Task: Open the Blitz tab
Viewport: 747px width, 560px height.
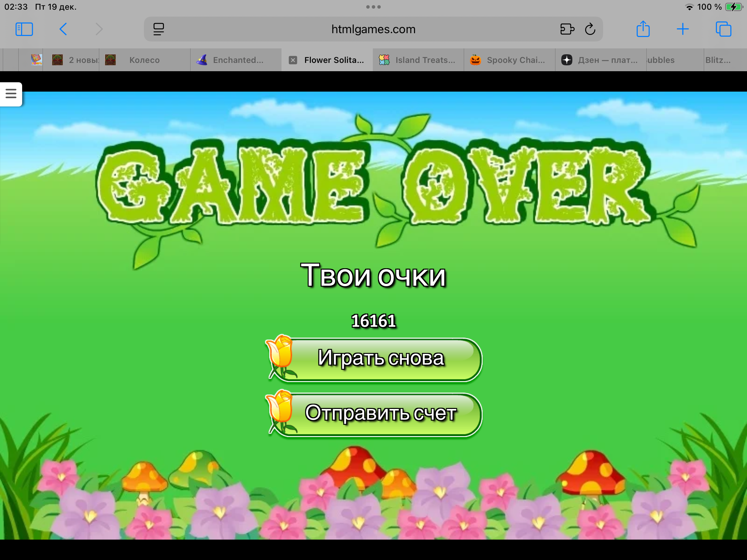Action: tap(718, 60)
